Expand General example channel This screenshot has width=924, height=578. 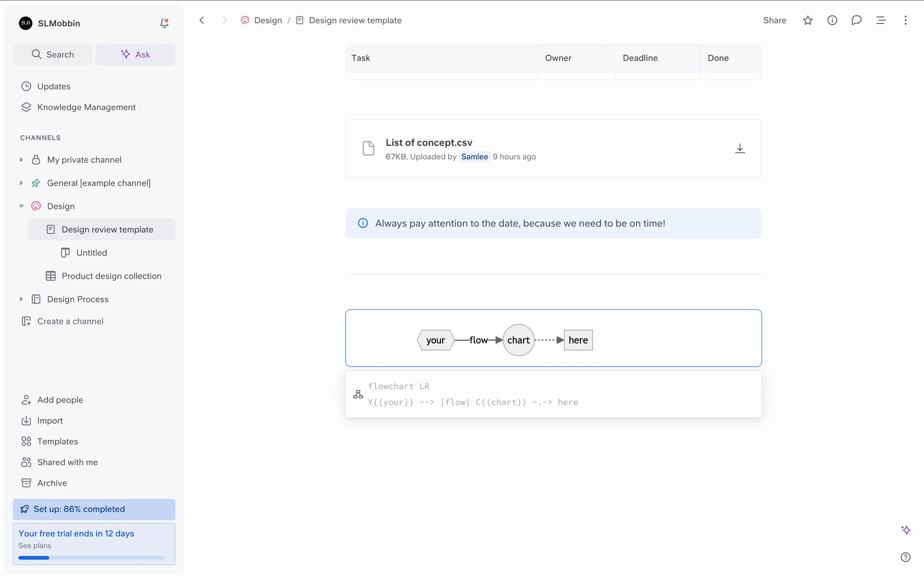21,183
